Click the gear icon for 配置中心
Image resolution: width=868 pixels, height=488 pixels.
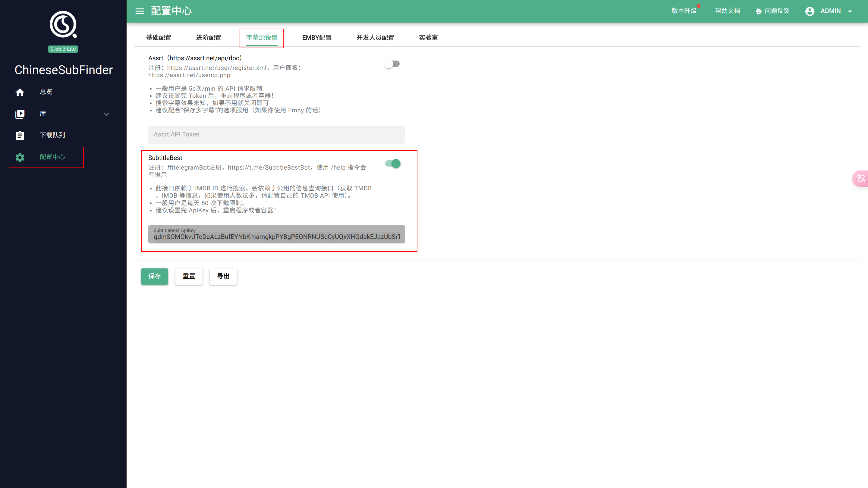pos(20,157)
